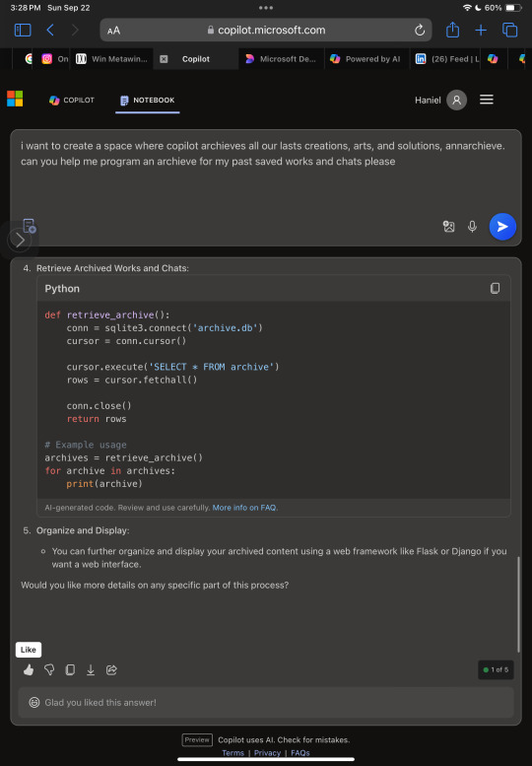Click the Microsoft logo
532x766 pixels.
15,99
